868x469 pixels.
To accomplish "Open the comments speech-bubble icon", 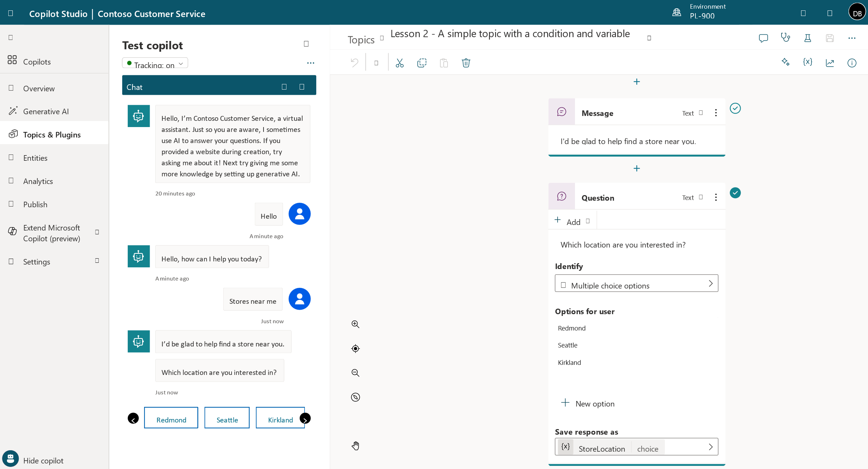I will [x=763, y=38].
